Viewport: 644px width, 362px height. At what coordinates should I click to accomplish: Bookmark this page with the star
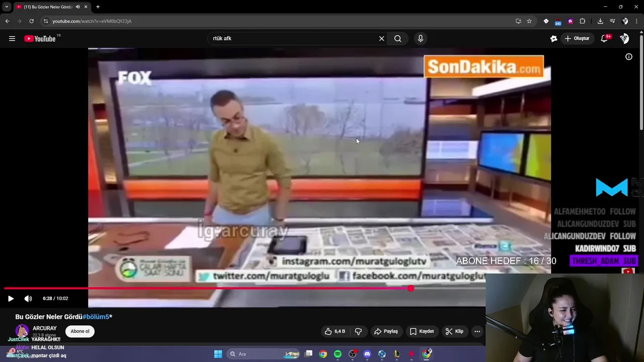529,21
